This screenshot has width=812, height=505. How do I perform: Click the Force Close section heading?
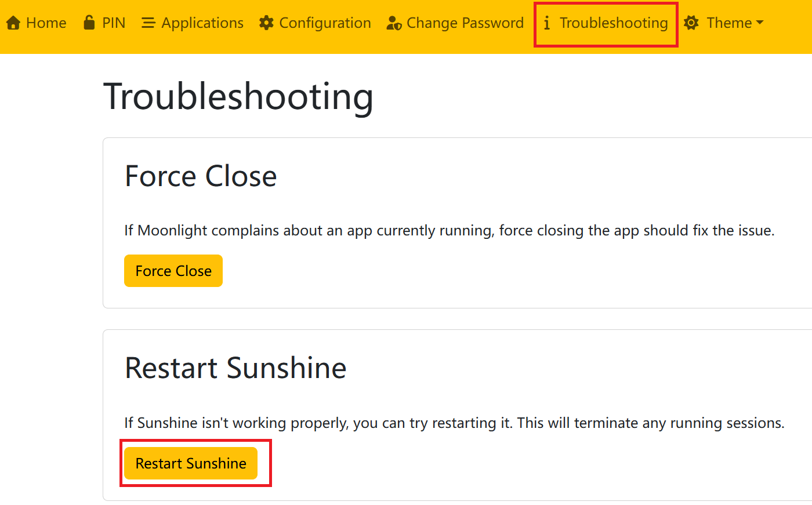pyautogui.click(x=201, y=176)
